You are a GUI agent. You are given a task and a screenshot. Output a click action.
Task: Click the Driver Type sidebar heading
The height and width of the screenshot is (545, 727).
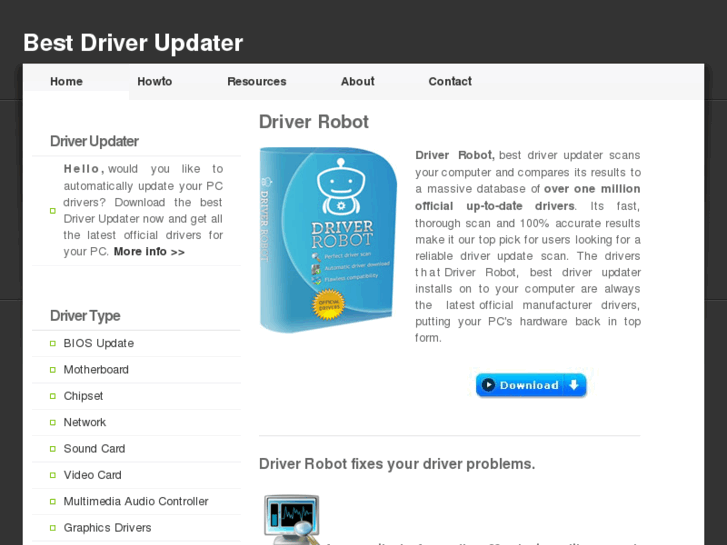pyautogui.click(x=85, y=316)
